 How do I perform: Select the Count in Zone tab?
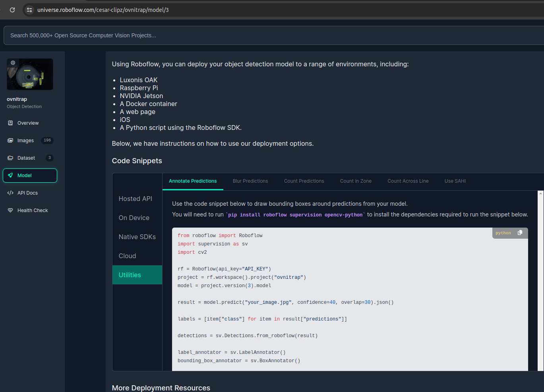point(356,181)
